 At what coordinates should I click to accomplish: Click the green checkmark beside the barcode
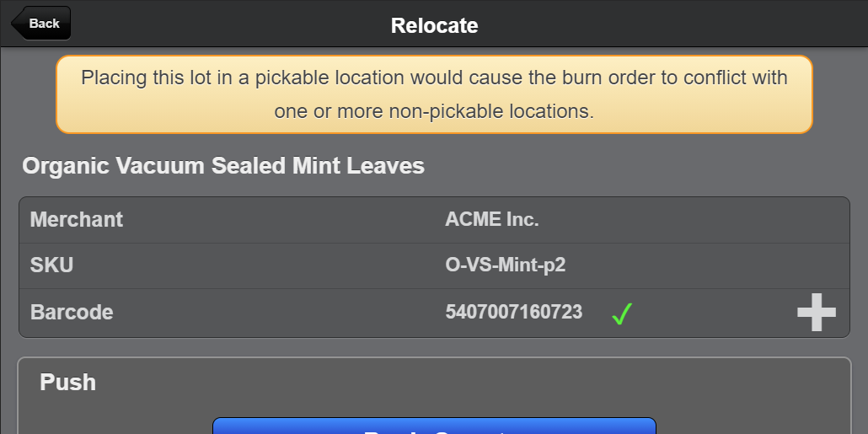(x=622, y=314)
